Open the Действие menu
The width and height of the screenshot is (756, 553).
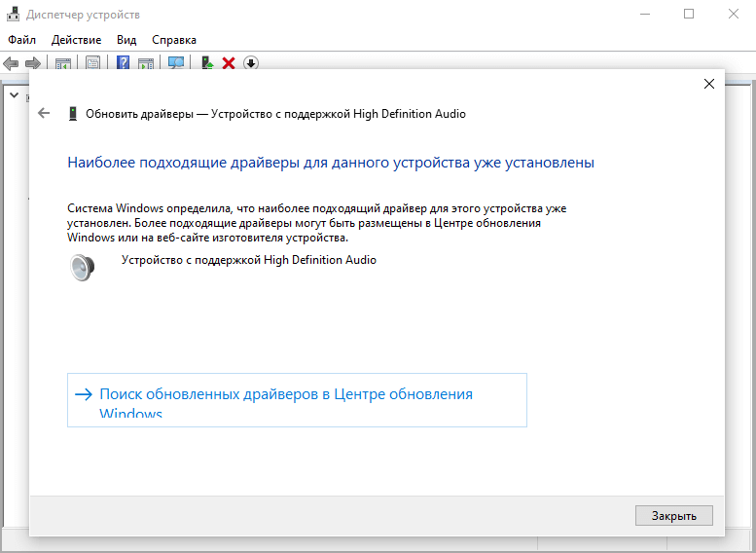[76, 40]
